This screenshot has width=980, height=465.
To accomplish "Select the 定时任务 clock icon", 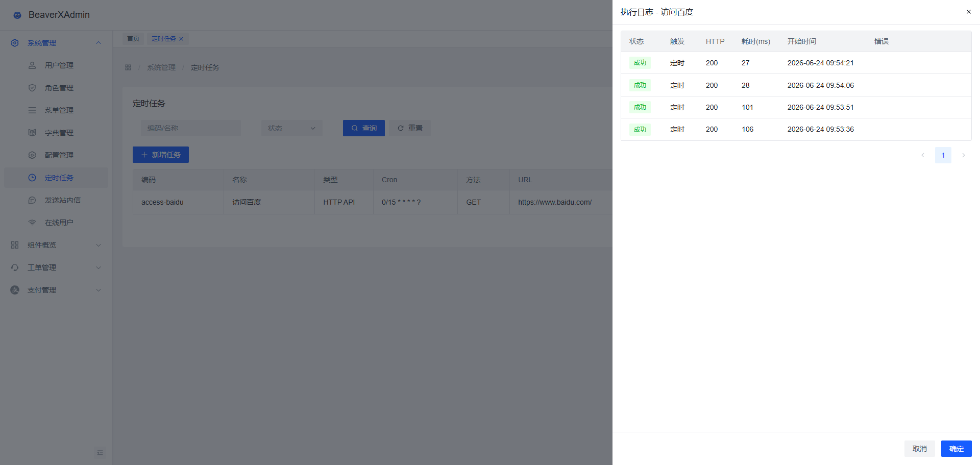I will pos(32,178).
